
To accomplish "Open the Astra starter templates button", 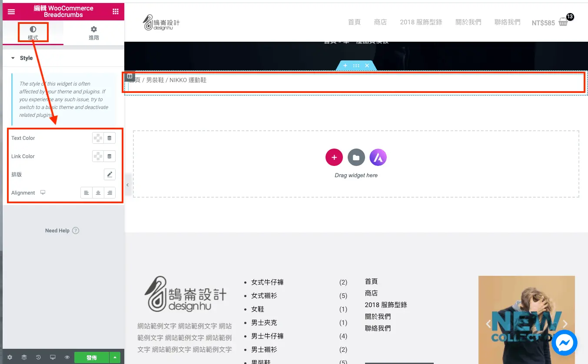I will (378, 157).
